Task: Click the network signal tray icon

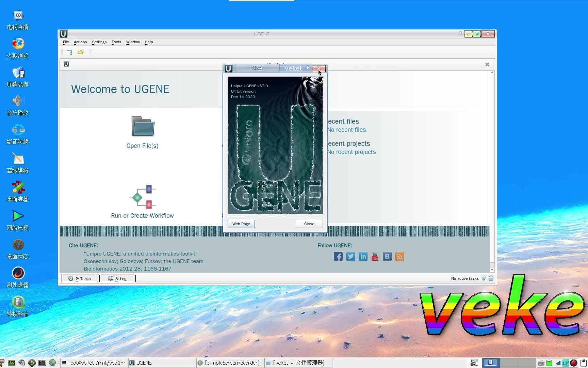Action: (557, 363)
